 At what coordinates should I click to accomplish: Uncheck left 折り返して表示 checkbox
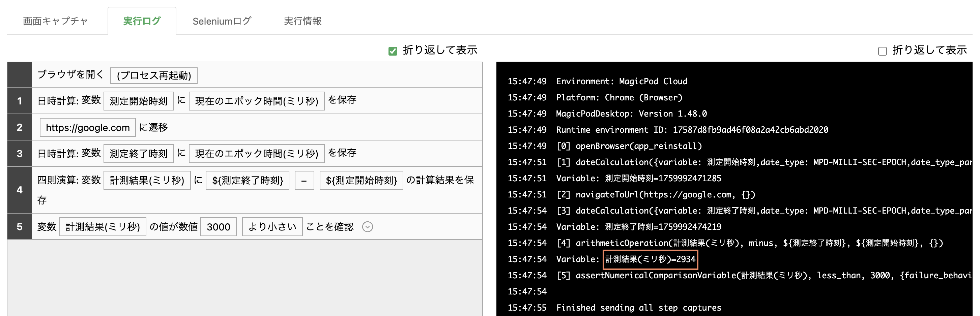(393, 51)
